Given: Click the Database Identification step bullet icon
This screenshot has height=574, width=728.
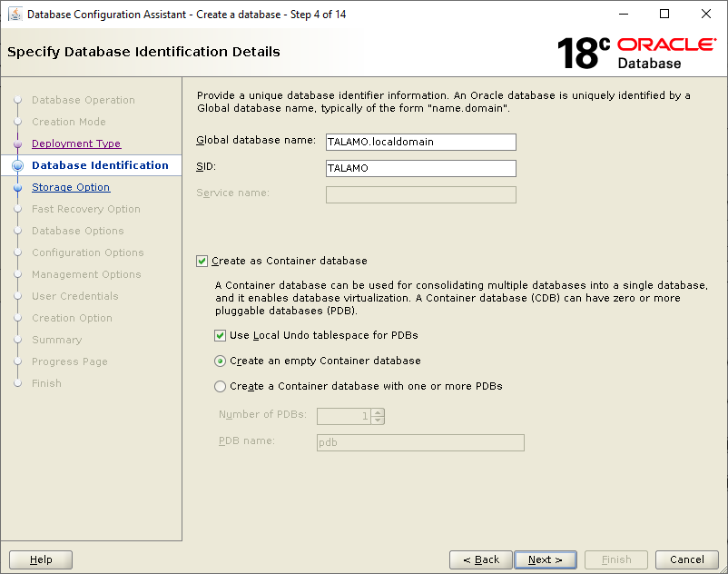Looking at the screenshot, I should 17,165.
